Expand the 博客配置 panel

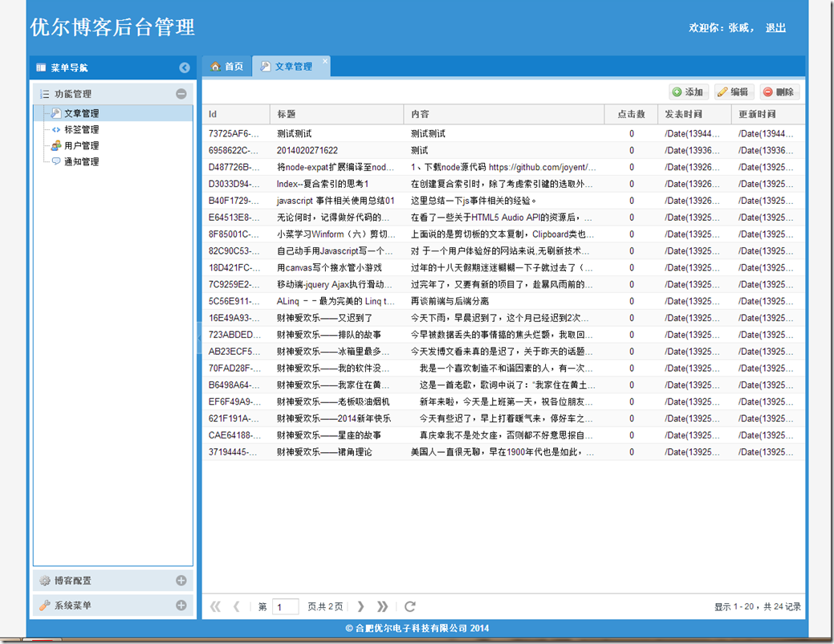[182, 580]
